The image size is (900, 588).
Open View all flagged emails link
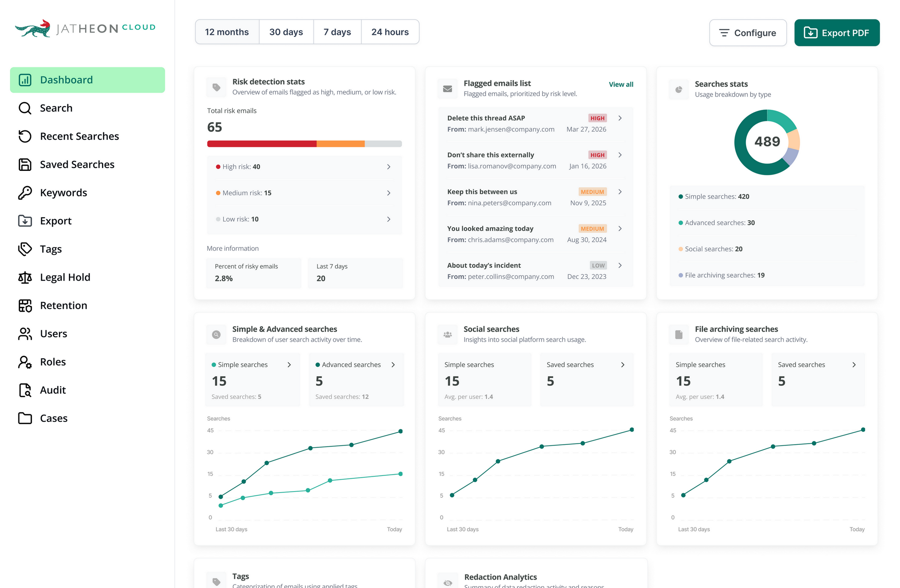click(x=621, y=84)
